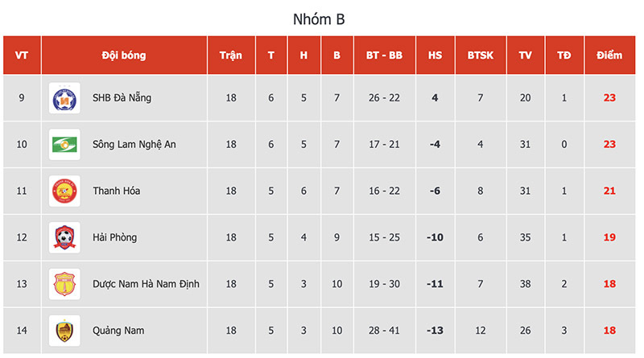Select the Thanh Hóa team name
The width and height of the screenshot is (644, 358).
pos(115,191)
